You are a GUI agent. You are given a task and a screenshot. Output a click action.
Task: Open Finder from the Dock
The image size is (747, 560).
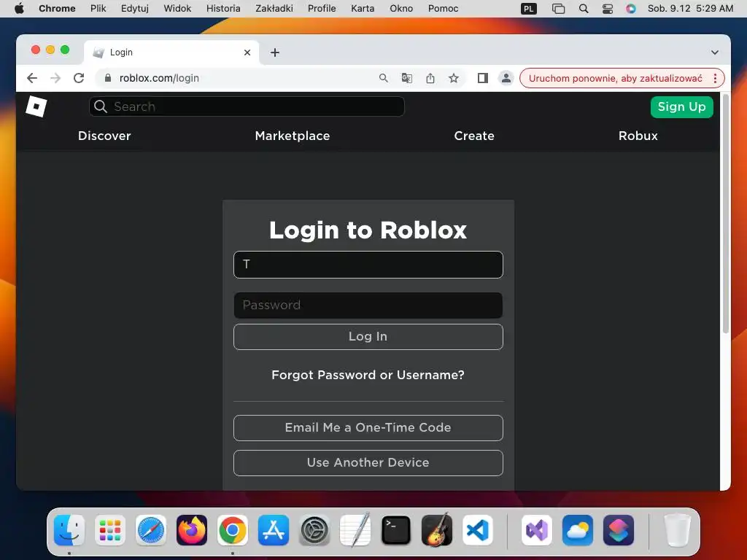click(x=69, y=530)
